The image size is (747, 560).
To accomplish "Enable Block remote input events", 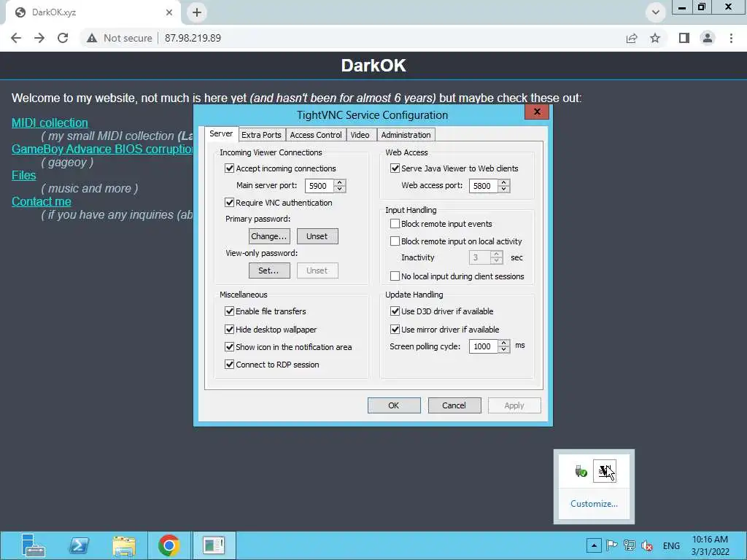I will [x=395, y=224].
